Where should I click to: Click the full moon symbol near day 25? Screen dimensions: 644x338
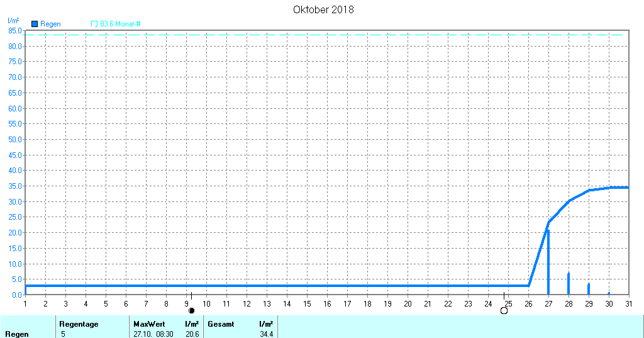[504, 310]
